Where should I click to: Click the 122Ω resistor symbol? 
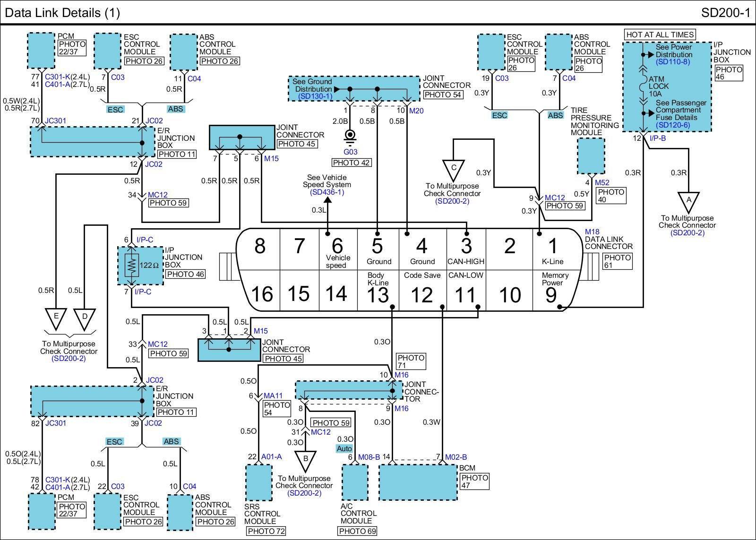132,266
